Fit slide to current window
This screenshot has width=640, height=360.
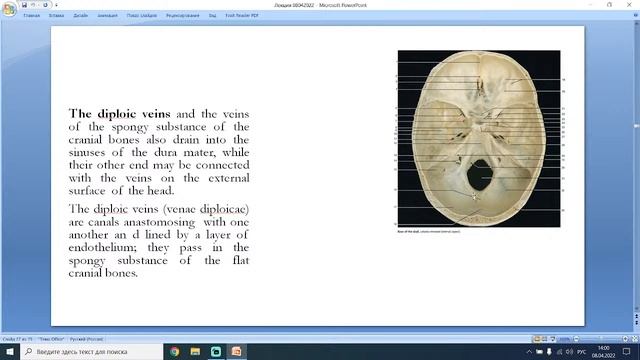[x=634, y=339]
